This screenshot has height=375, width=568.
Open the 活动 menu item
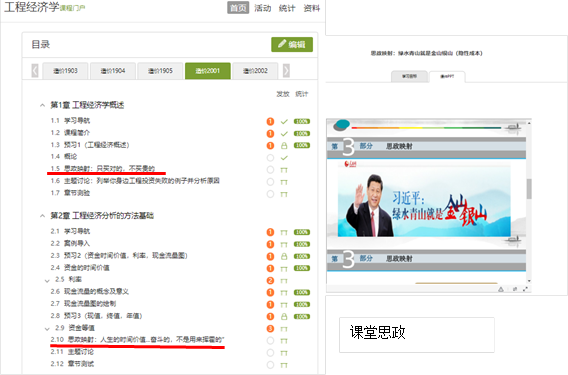(x=263, y=8)
